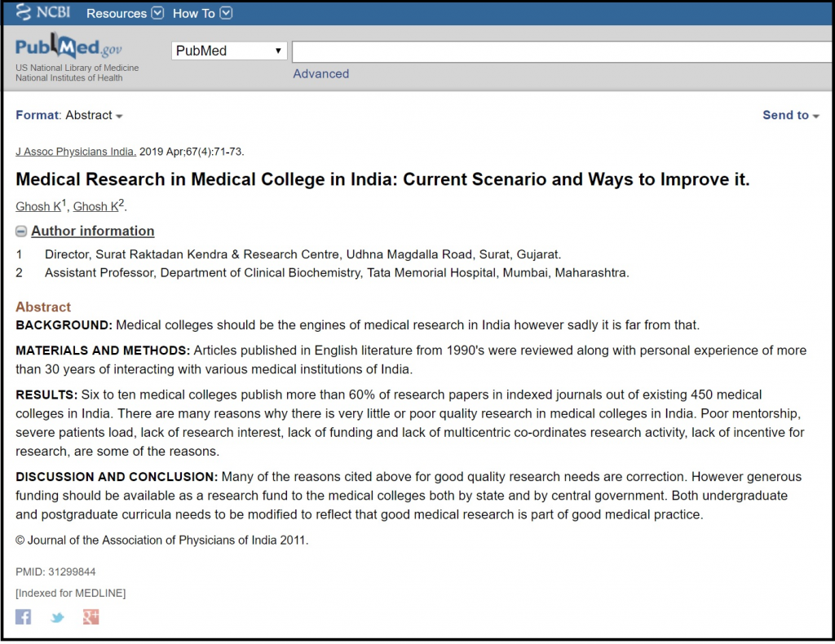Select DISCUSSION AND CONCLUSION label
This screenshot has height=644, width=835.
117,477
